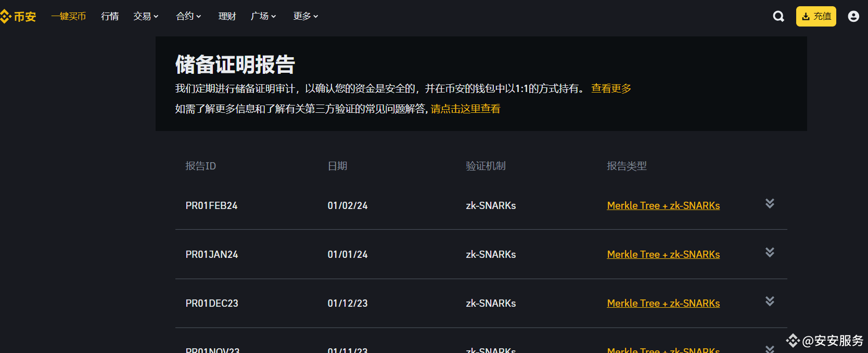Expand the 广场 dropdown menu
This screenshot has width=868, height=353.
point(263,17)
